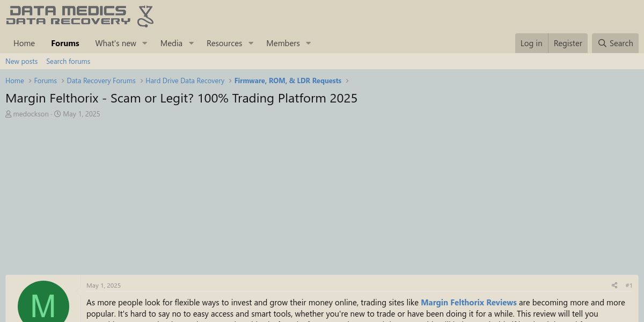The height and width of the screenshot is (322, 644).
Task: Share post via share icon
Action: point(614,286)
